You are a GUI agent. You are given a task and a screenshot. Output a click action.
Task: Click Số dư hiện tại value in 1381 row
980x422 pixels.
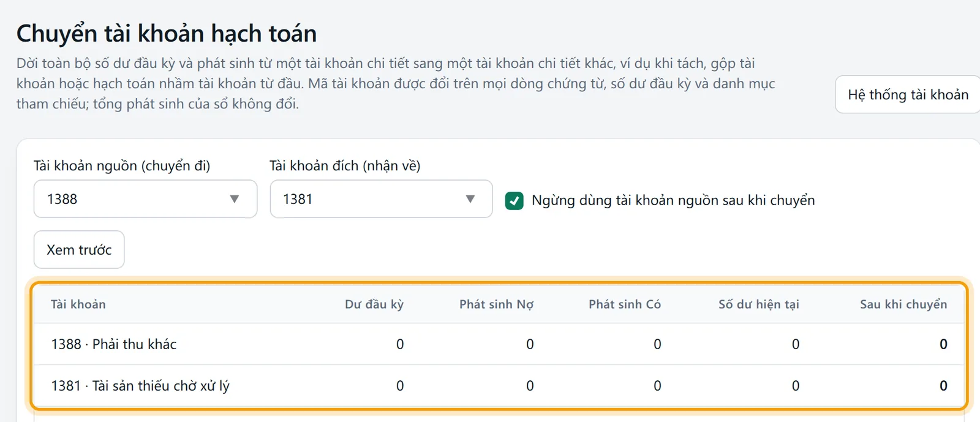click(796, 386)
